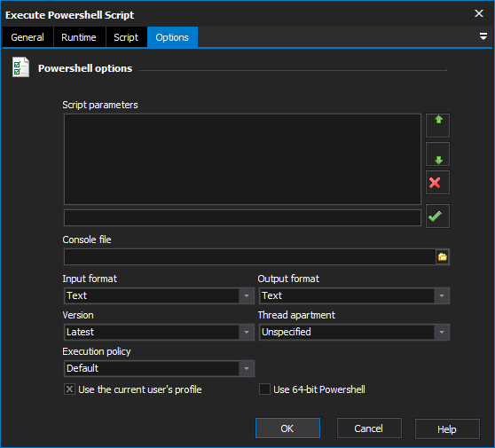Delete script parameter with red X
Screen dimensions: 495x448
(437, 183)
